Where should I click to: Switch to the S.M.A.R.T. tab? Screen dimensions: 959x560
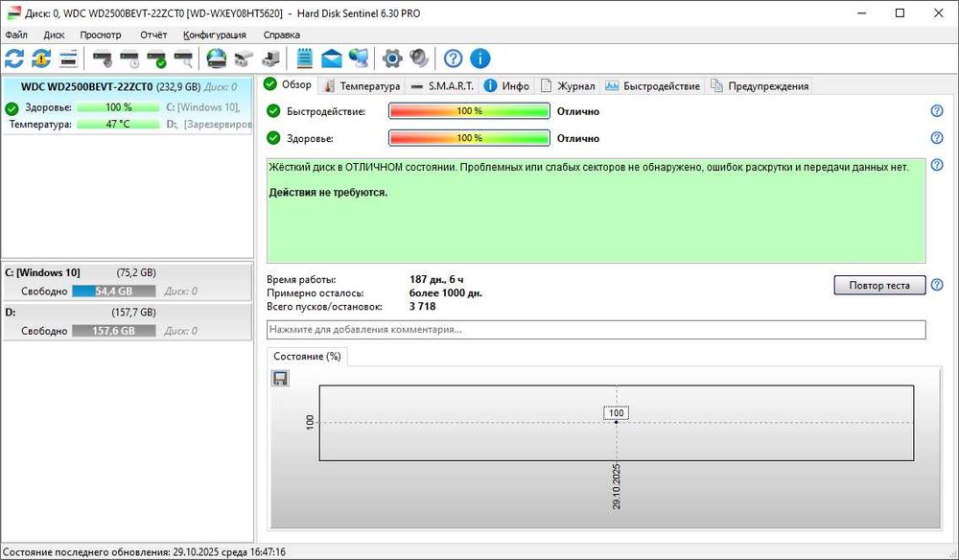point(443,86)
